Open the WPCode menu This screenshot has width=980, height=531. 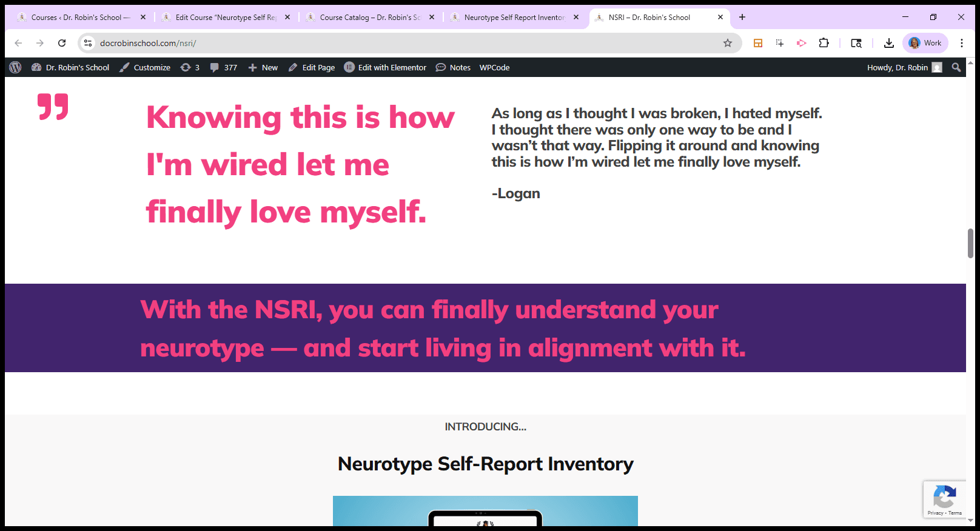tap(494, 67)
